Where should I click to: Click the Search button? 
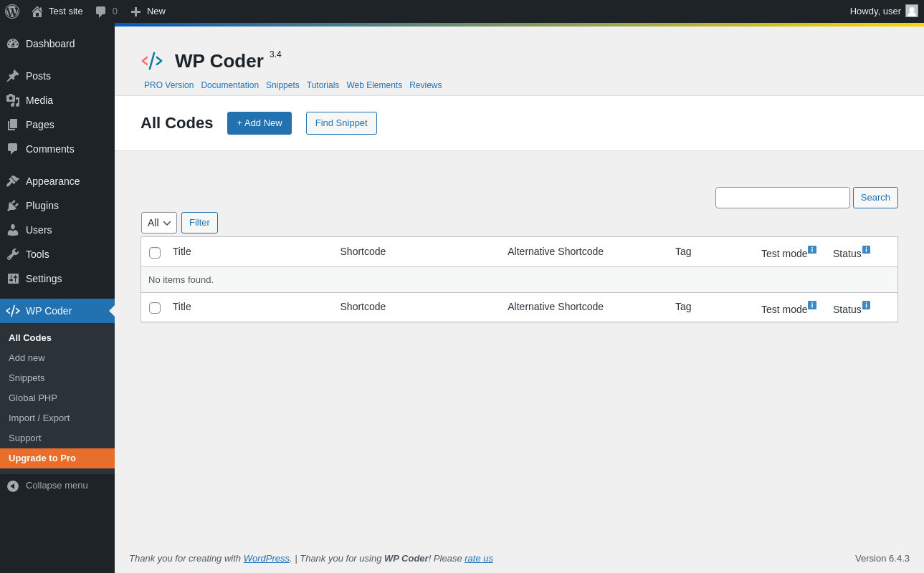point(875,198)
